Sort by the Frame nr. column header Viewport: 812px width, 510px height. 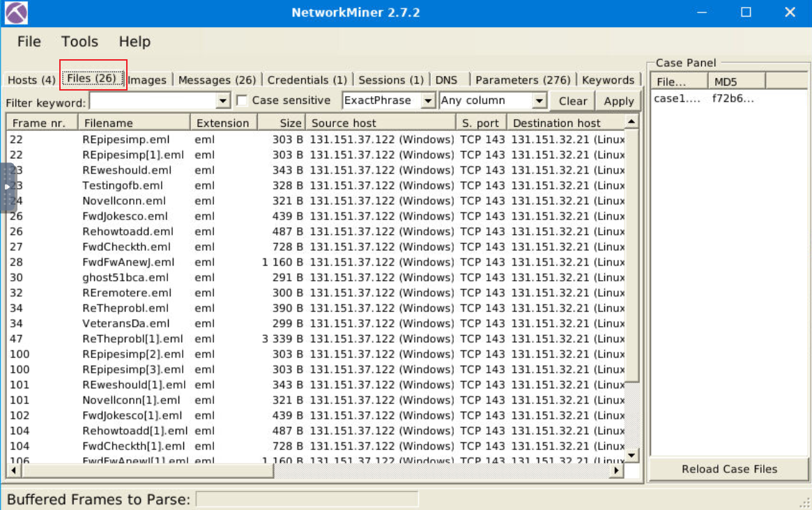(42, 123)
